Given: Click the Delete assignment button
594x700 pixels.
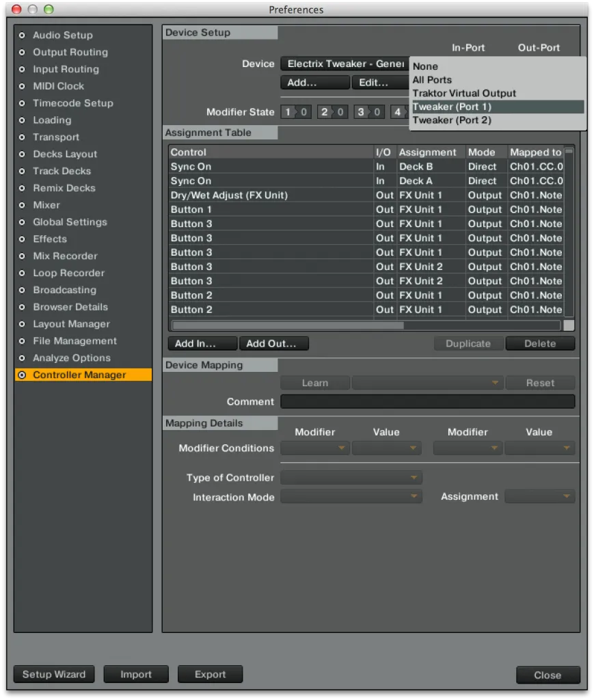Looking at the screenshot, I should pos(540,344).
